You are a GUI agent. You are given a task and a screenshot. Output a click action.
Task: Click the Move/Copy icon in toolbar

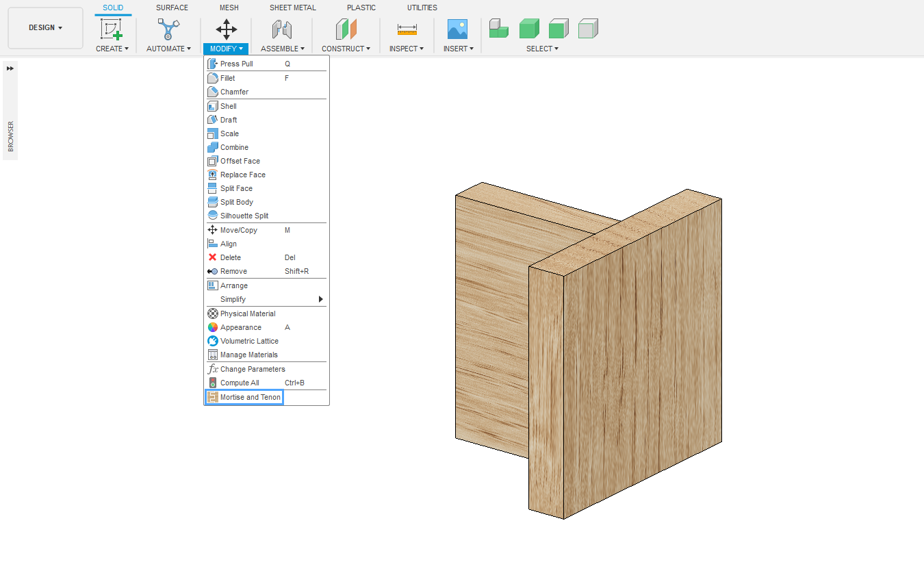(x=226, y=29)
